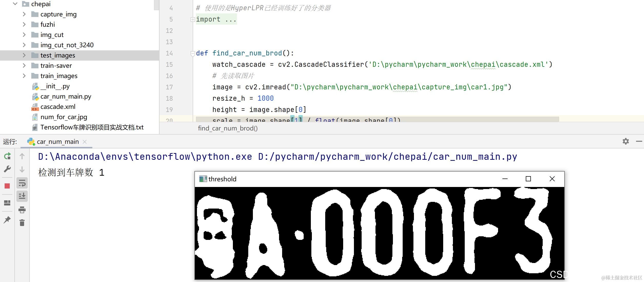Expand the folded import block
The image size is (644, 282).
point(193,20)
